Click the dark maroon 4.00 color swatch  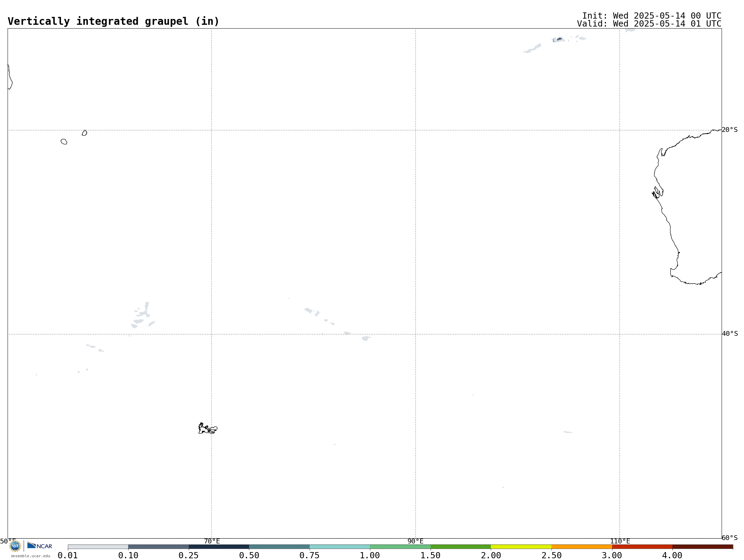pos(703,547)
